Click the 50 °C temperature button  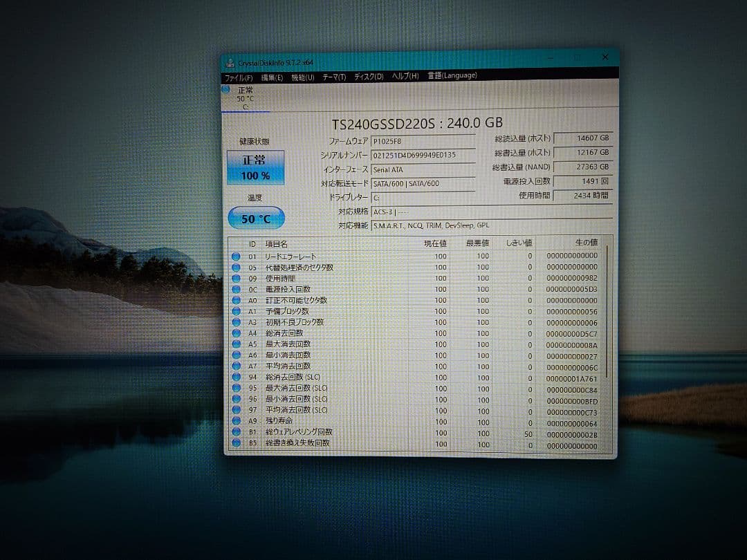point(255,218)
